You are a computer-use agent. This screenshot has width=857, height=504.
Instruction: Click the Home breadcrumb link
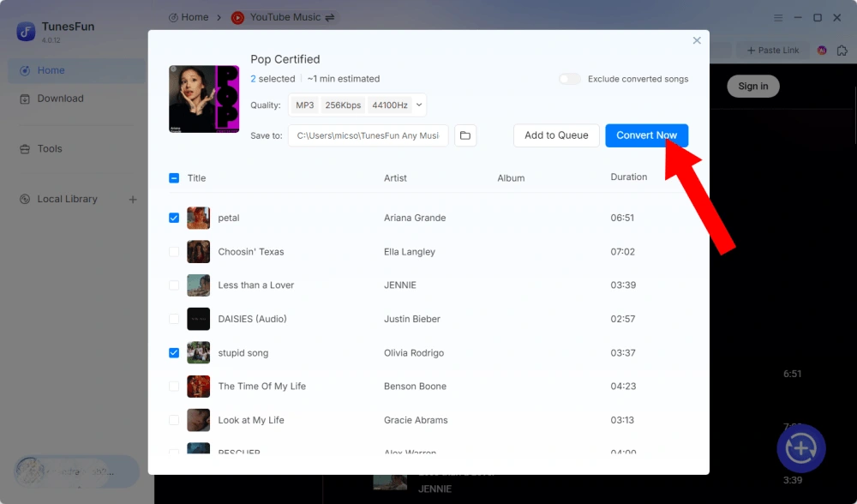tap(189, 17)
